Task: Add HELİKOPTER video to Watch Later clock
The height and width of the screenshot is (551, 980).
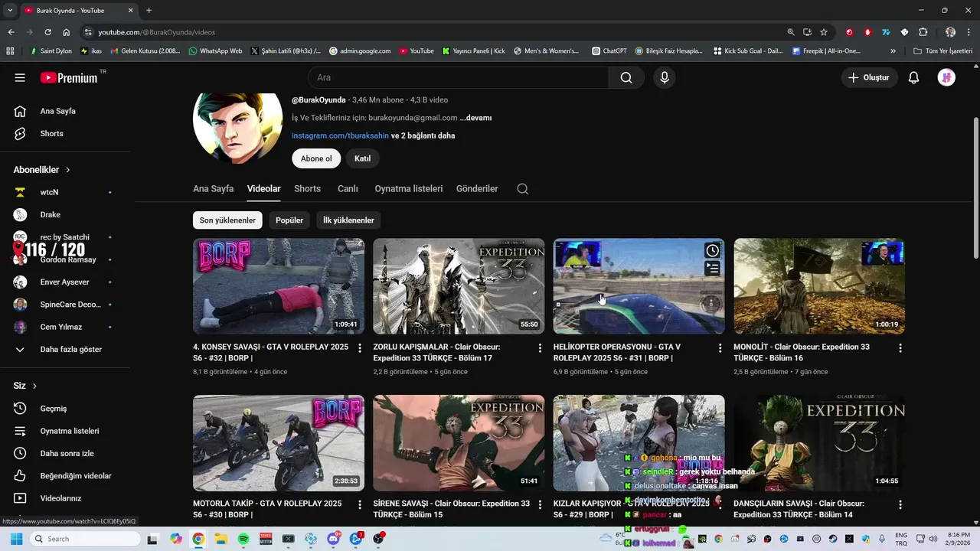Action: (x=712, y=250)
